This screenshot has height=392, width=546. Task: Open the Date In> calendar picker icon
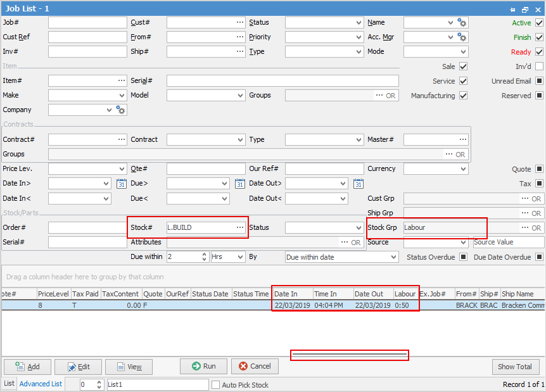pos(121,184)
